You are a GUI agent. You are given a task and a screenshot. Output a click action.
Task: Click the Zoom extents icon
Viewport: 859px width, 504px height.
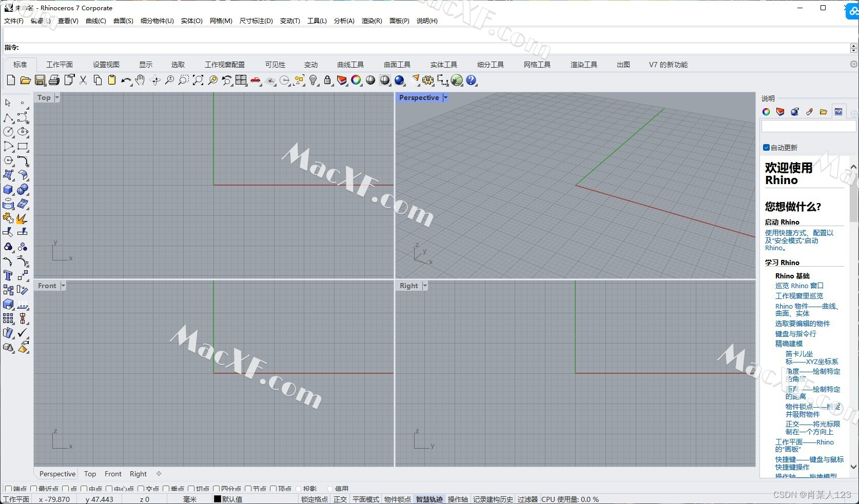coord(198,80)
